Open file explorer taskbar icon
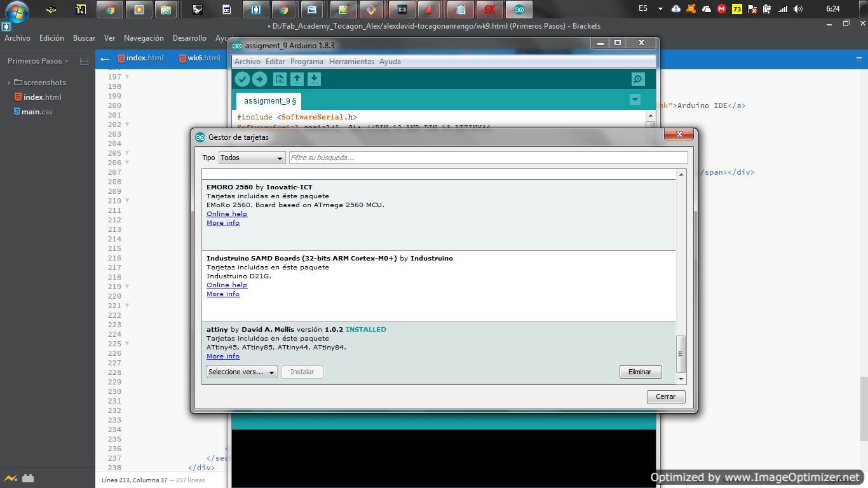Screen dimensions: 868x488 [x=165, y=10]
